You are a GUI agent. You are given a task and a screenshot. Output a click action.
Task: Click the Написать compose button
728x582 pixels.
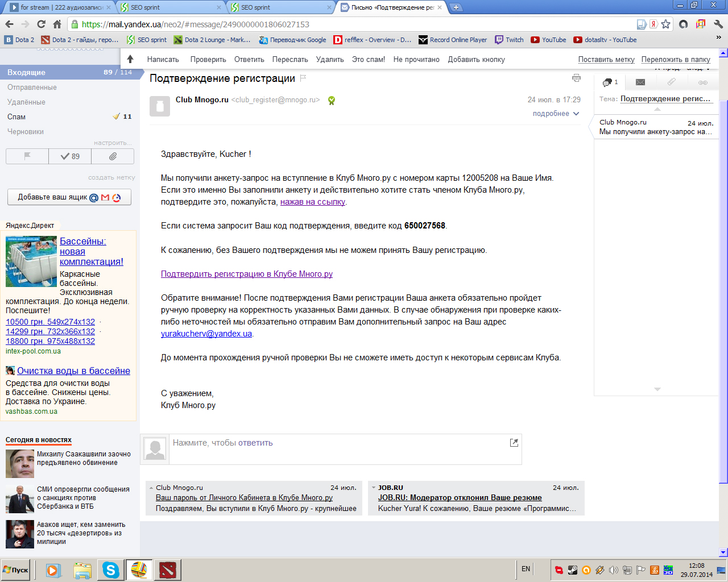point(163,59)
